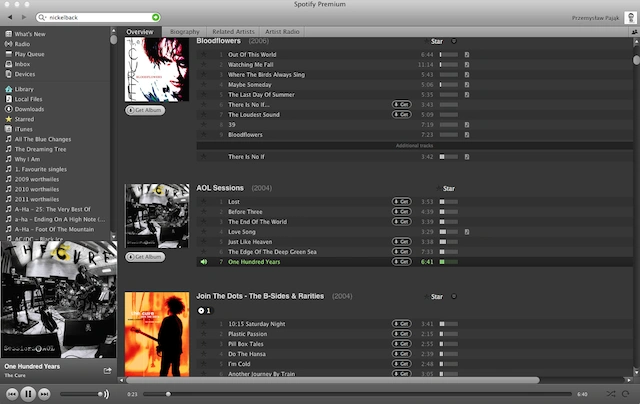The width and height of the screenshot is (640, 404).
Task: Click the back navigation arrow
Action: pyautogui.click(x=10, y=17)
